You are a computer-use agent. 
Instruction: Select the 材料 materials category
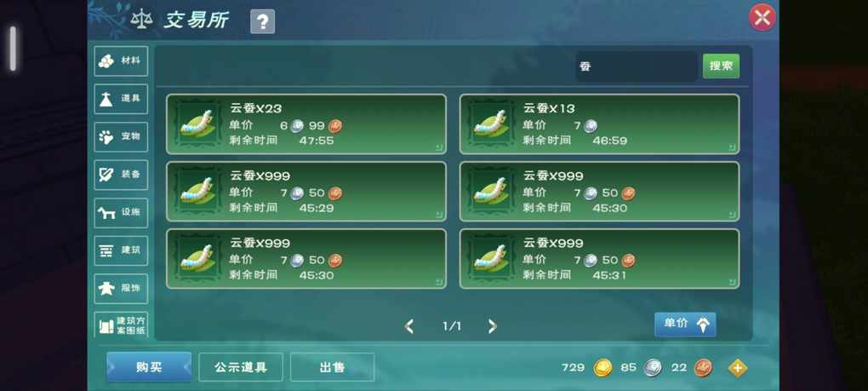pos(121,61)
